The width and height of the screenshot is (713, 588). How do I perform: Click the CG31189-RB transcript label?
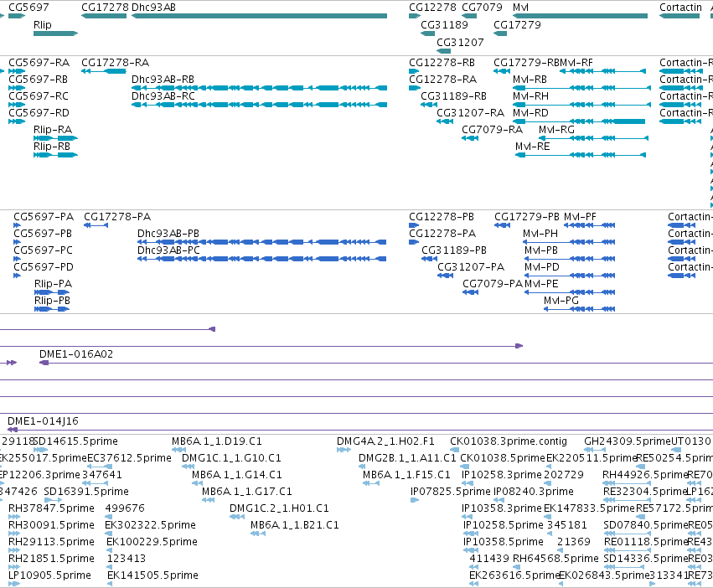[453, 96]
